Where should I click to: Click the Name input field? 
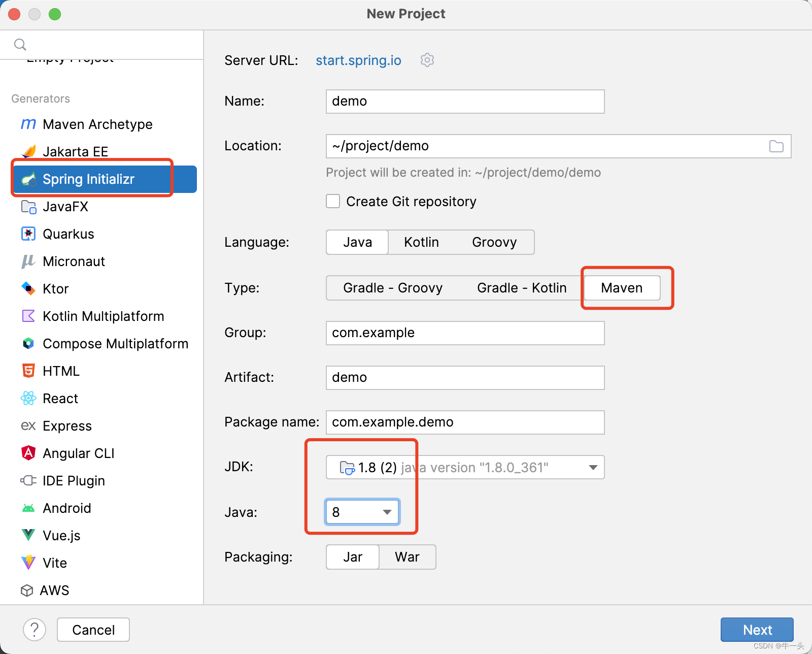point(465,101)
